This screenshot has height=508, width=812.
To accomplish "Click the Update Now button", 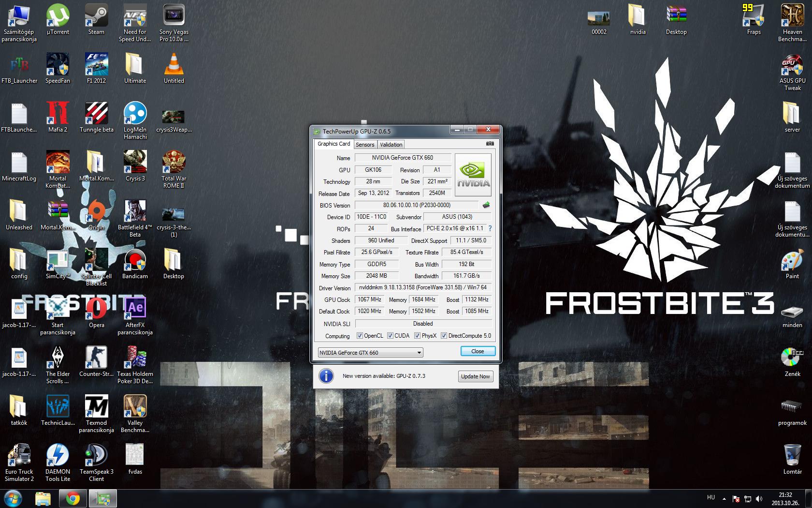I will pos(475,376).
